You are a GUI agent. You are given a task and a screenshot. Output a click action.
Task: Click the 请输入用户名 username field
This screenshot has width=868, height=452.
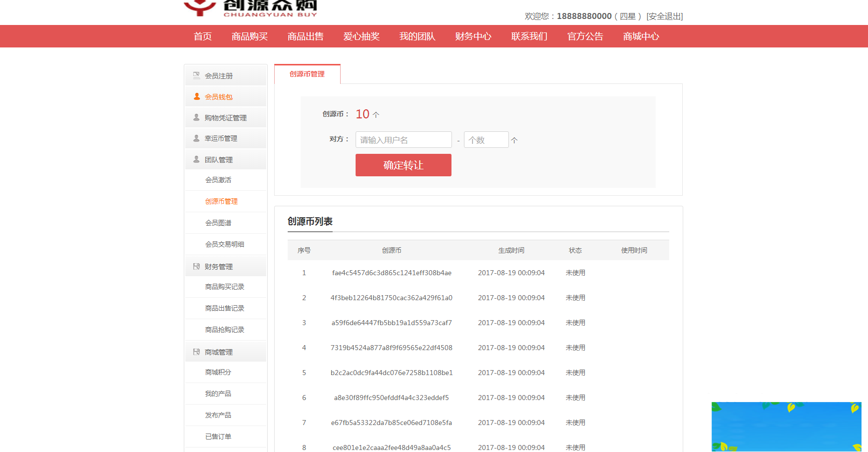[403, 139]
